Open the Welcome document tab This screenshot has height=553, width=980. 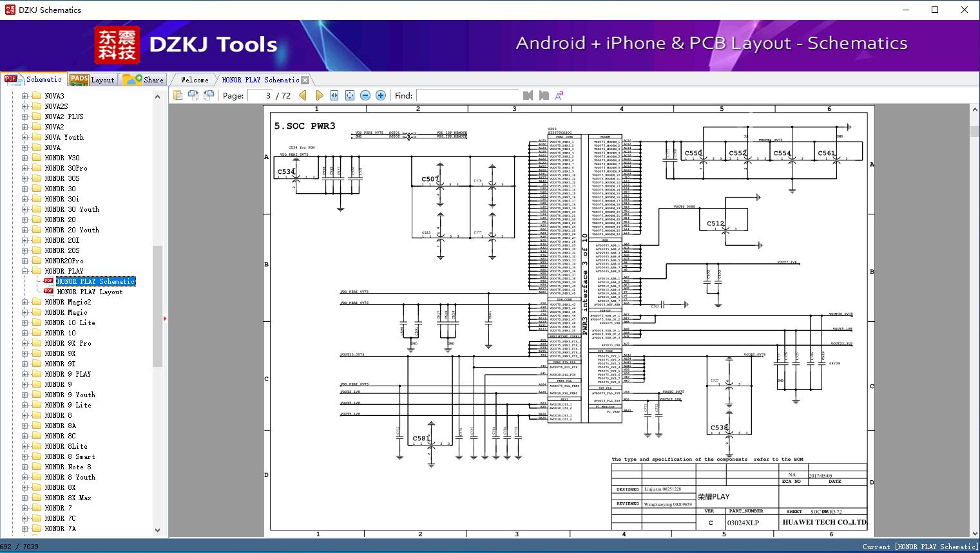point(195,80)
